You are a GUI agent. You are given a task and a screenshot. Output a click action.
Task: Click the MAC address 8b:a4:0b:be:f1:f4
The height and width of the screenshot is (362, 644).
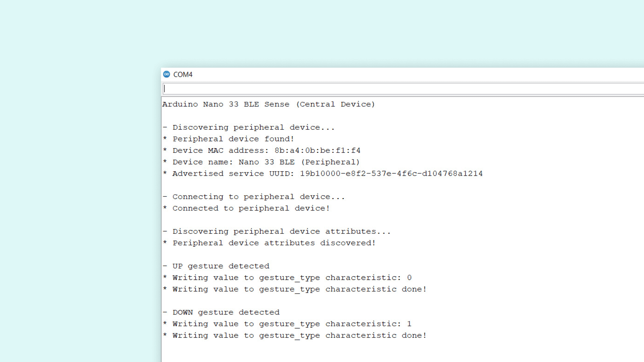pos(317,150)
